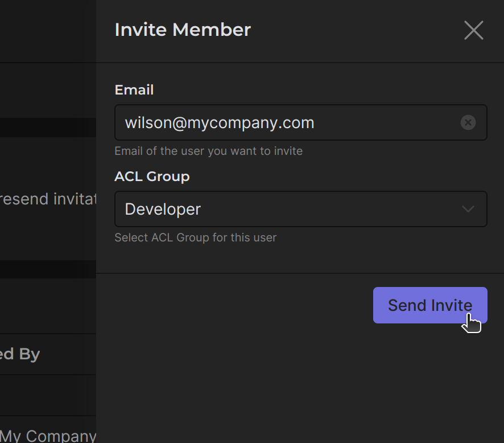Screen dimensions: 504x443
Task: Click the chevron arrow in ACL Group field
Action: coord(468,209)
